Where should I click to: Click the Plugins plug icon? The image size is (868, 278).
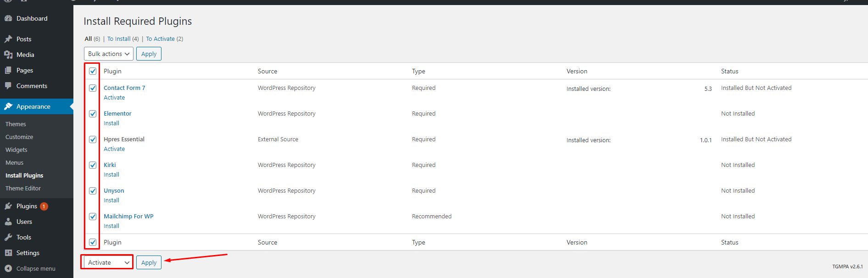point(8,206)
